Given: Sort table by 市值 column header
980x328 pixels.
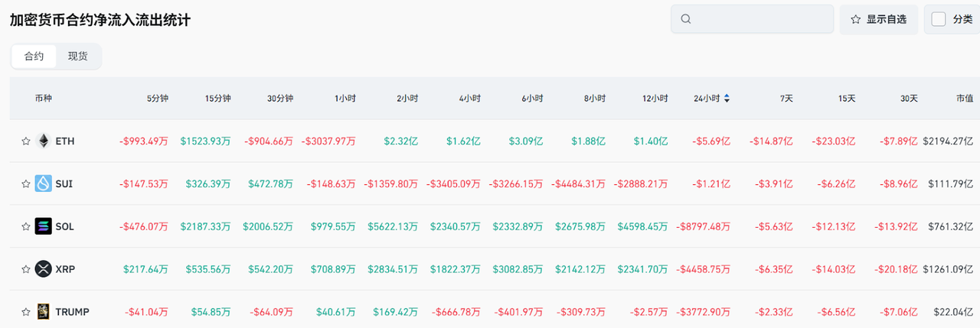Looking at the screenshot, I should pyautogui.click(x=964, y=99).
